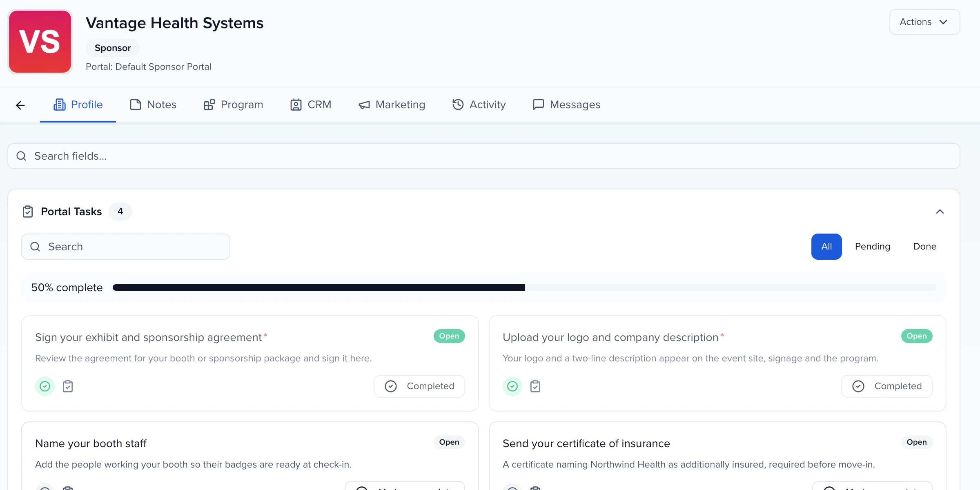Click Completed on sponsorship agreement task

click(419, 386)
